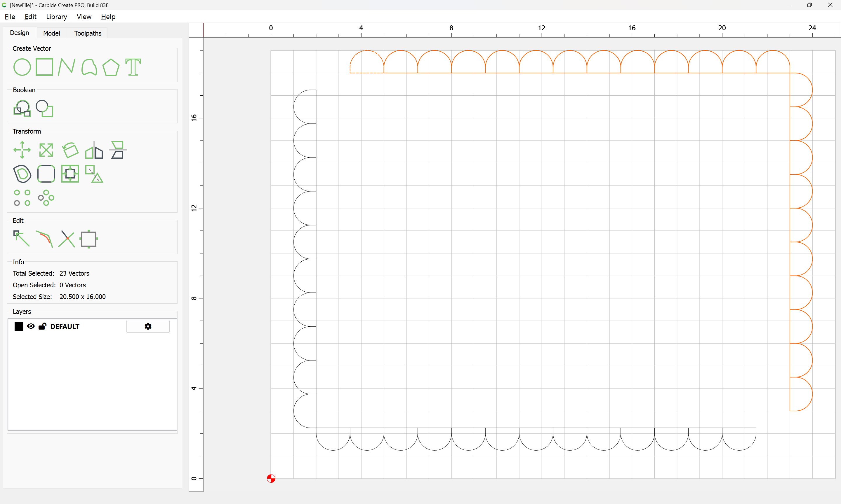
Task: Click the Boolean union icon
Action: click(x=22, y=108)
